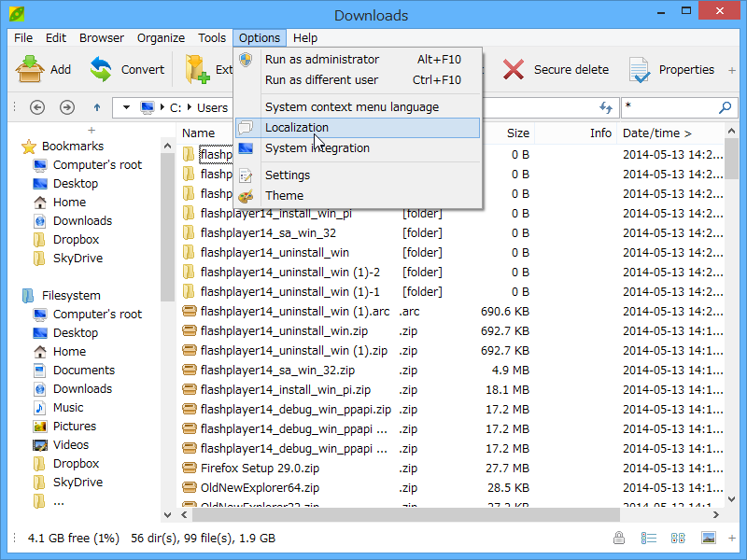Select Videos under Filesystem
The height and width of the screenshot is (560, 747).
(x=61, y=444)
